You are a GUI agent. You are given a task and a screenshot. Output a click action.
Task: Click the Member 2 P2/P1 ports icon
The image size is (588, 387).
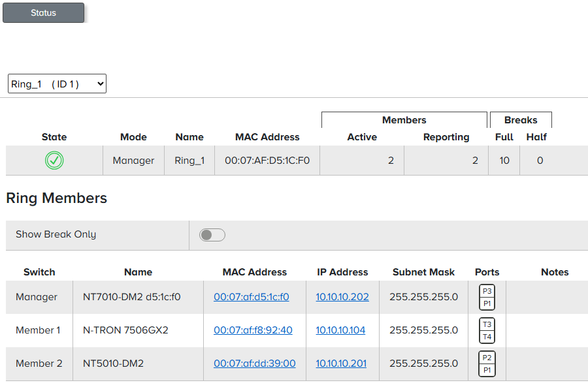[487, 364]
